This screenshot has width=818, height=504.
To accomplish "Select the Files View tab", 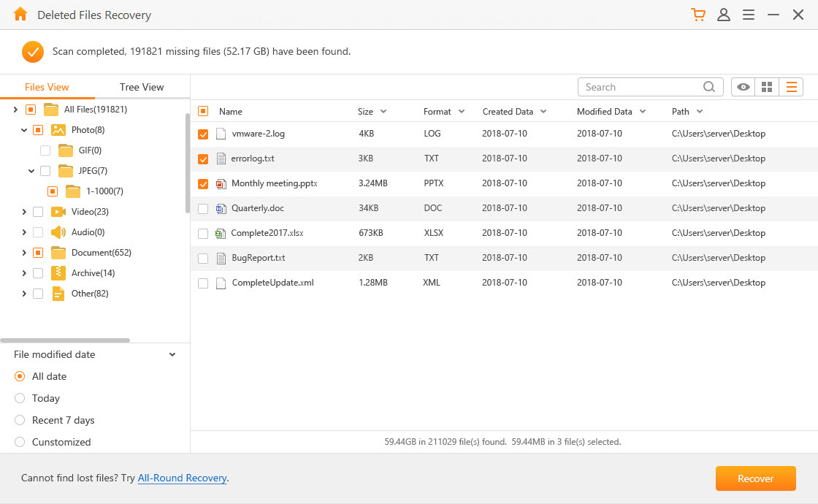I will point(47,86).
